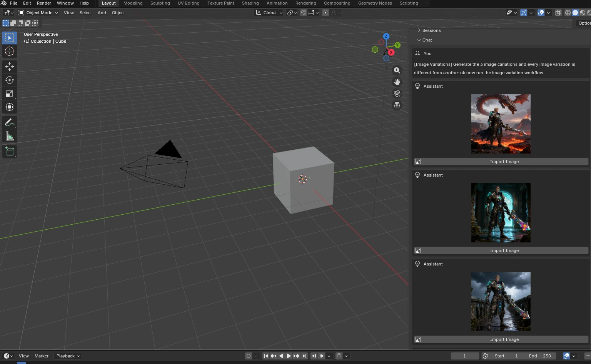Image resolution: width=591 pixels, height=364 pixels.
Task: Click the pan hand viewport icon
Action: tap(397, 82)
